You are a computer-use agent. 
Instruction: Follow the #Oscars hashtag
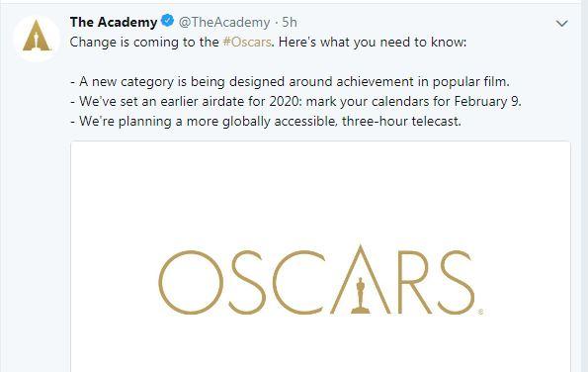(247, 42)
